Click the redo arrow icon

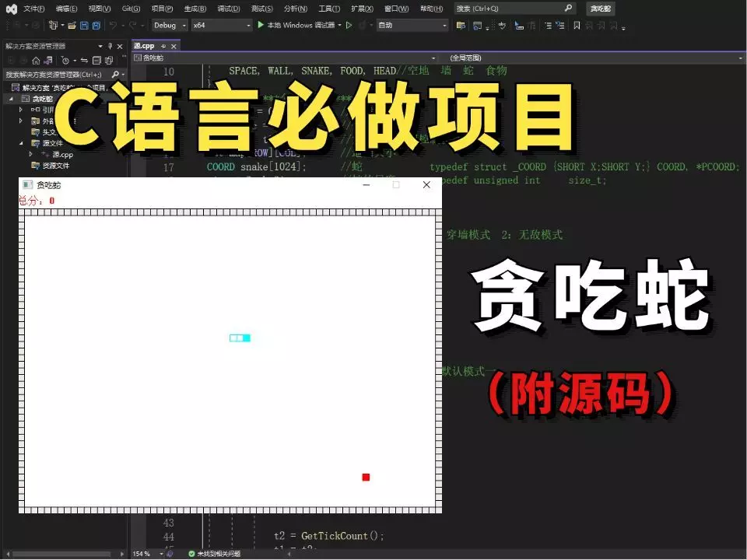click(x=132, y=25)
